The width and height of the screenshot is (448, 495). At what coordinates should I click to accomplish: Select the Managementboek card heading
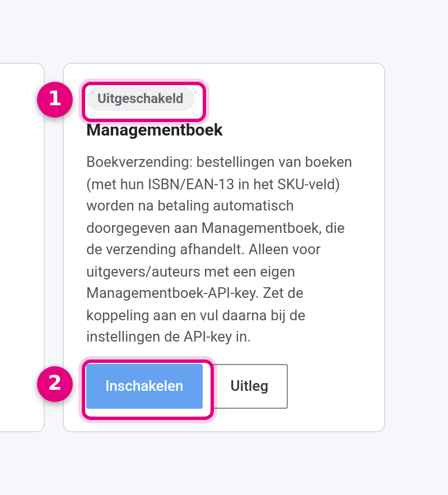pyautogui.click(x=155, y=130)
